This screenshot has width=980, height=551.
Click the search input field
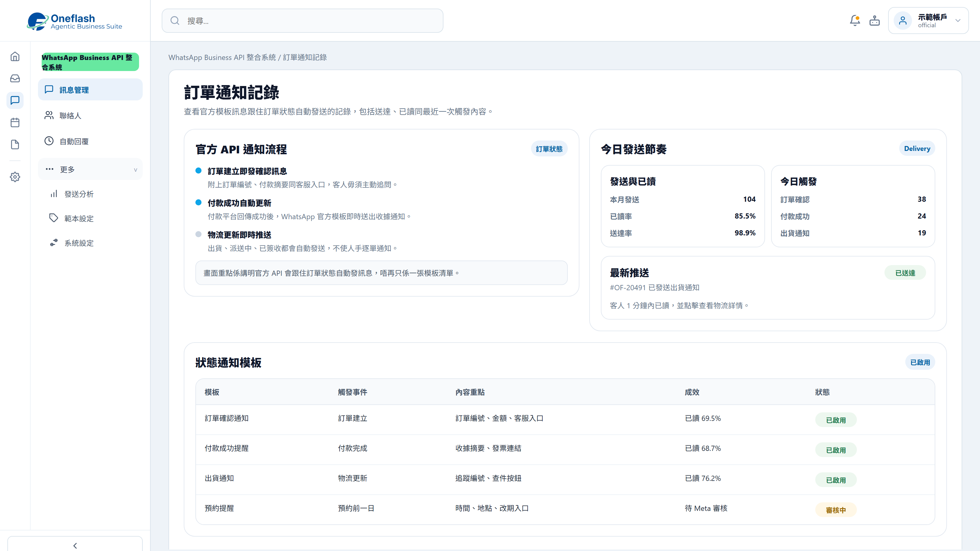click(303, 21)
